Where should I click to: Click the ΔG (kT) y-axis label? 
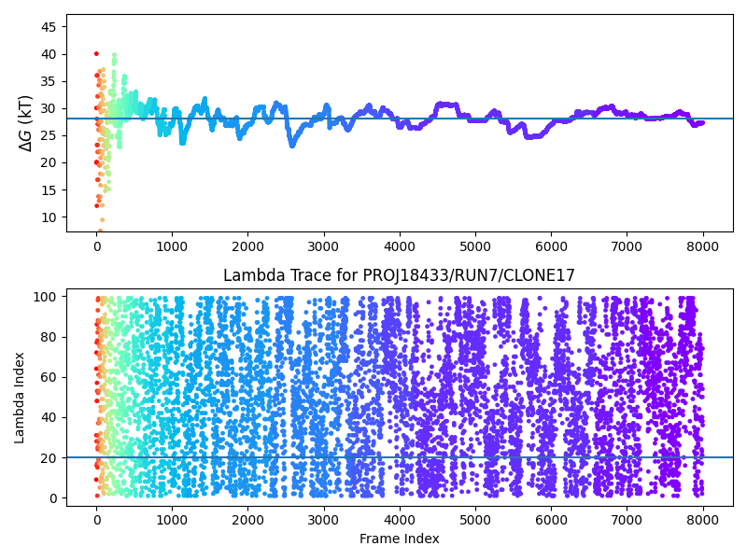point(26,123)
